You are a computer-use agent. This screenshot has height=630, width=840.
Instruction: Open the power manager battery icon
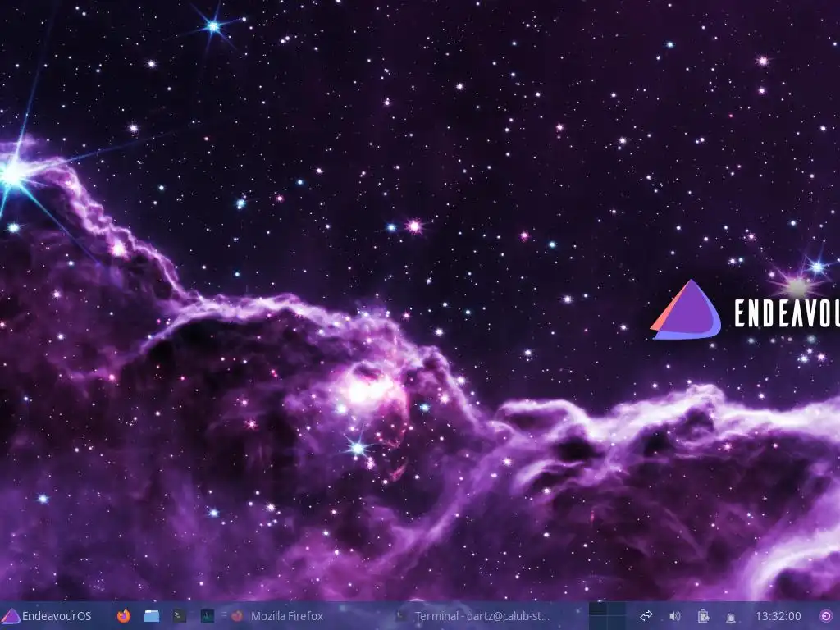click(x=703, y=616)
